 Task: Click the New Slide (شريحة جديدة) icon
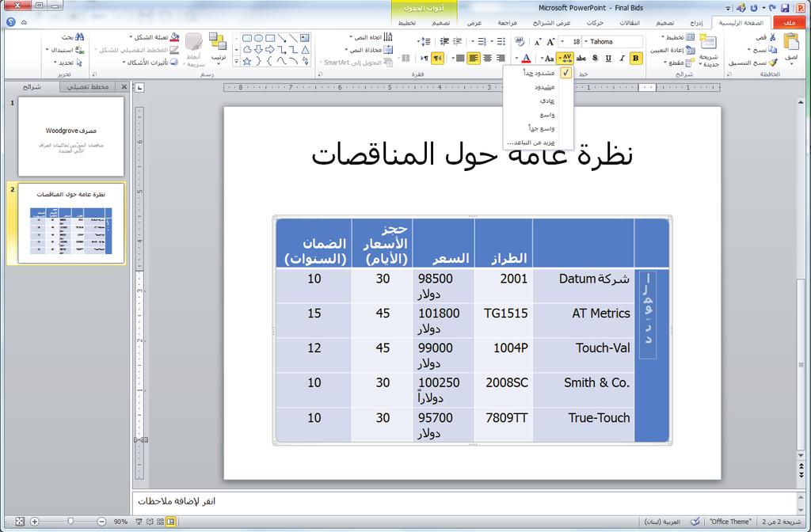click(x=707, y=43)
